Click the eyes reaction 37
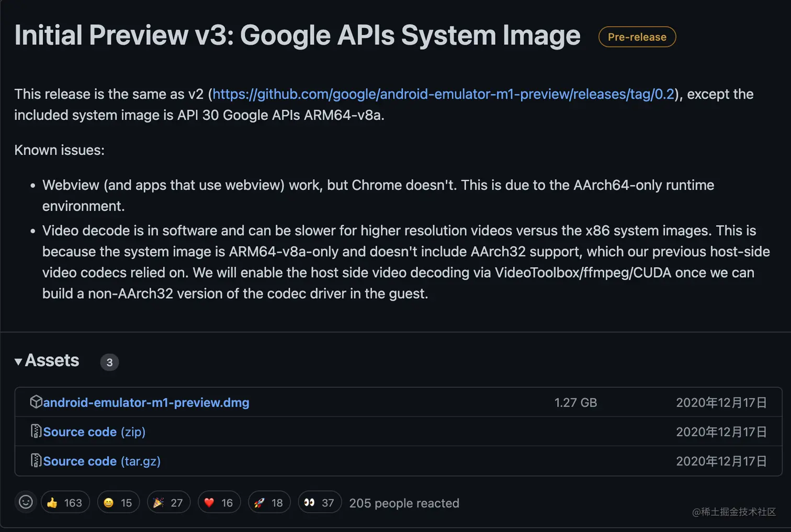Image resolution: width=791 pixels, height=532 pixels. 320,502
